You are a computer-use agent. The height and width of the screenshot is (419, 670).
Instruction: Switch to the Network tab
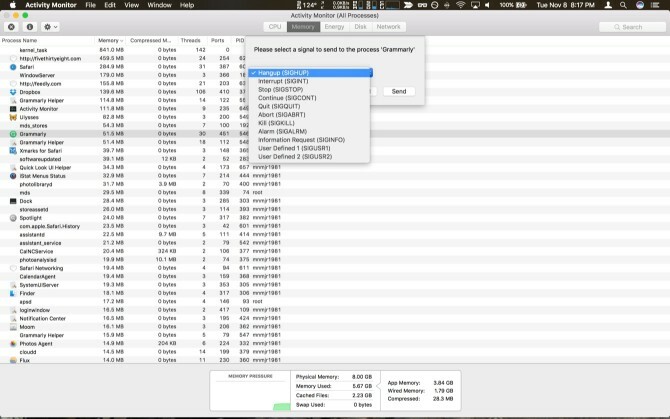(x=388, y=27)
